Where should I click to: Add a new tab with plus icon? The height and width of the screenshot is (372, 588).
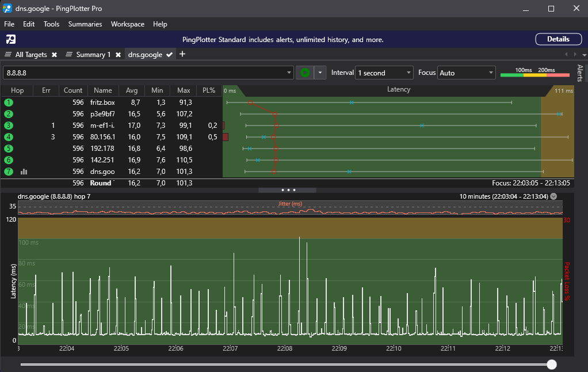pyautogui.click(x=182, y=54)
